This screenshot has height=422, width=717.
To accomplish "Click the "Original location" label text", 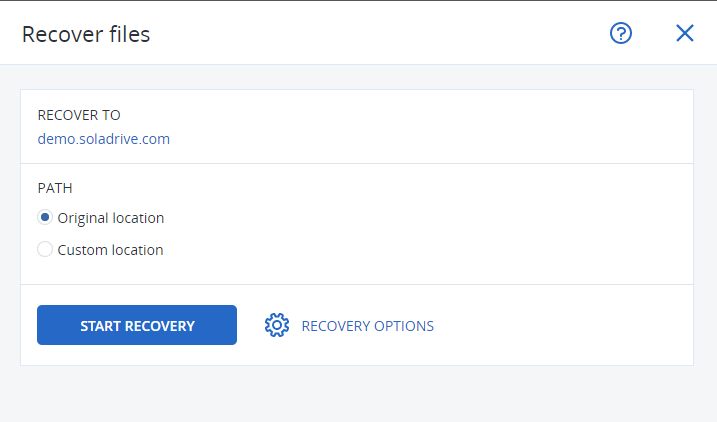I will (x=111, y=218).
